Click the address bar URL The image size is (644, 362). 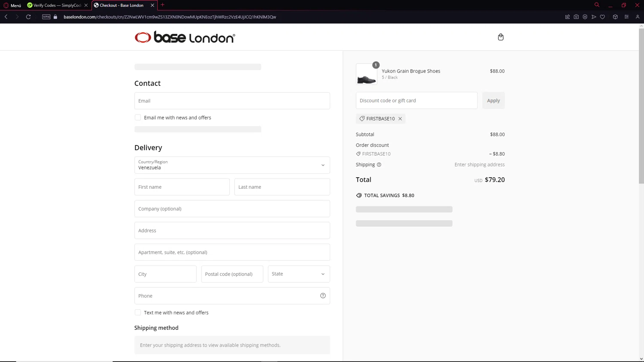[170, 17]
